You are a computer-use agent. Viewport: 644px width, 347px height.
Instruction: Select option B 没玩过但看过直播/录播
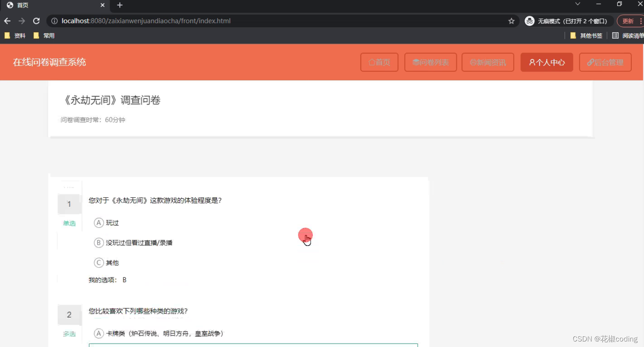click(133, 243)
